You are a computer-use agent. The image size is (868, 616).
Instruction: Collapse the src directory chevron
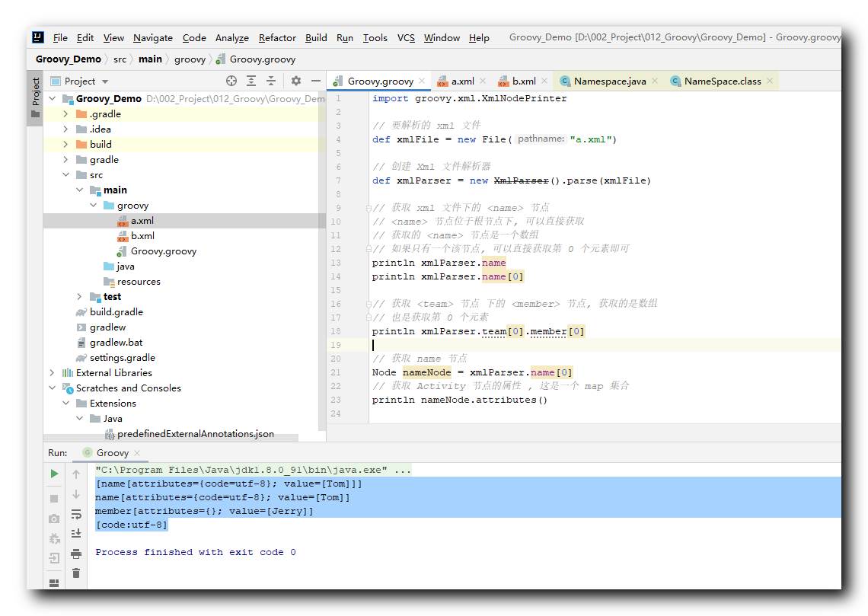[65, 174]
